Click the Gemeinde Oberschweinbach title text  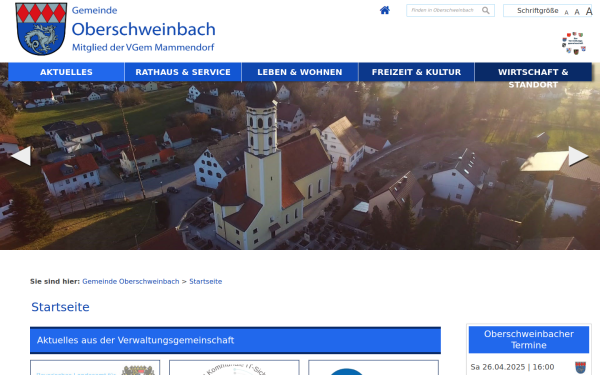[x=143, y=23]
